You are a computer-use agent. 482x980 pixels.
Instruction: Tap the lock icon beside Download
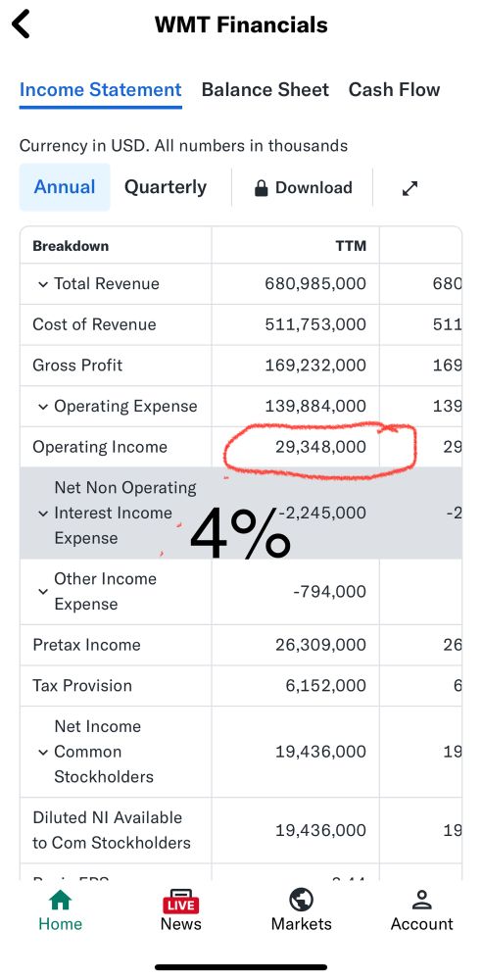[x=262, y=188]
